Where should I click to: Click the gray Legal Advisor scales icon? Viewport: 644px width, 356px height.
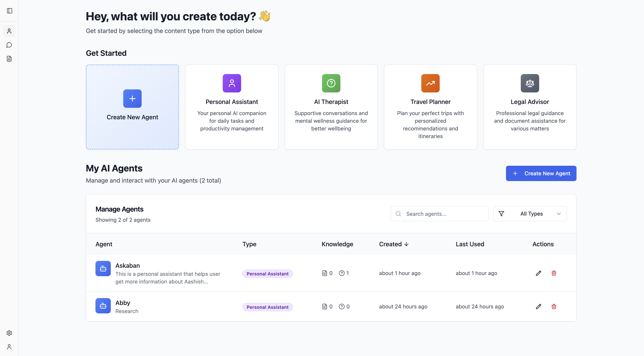click(530, 83)
